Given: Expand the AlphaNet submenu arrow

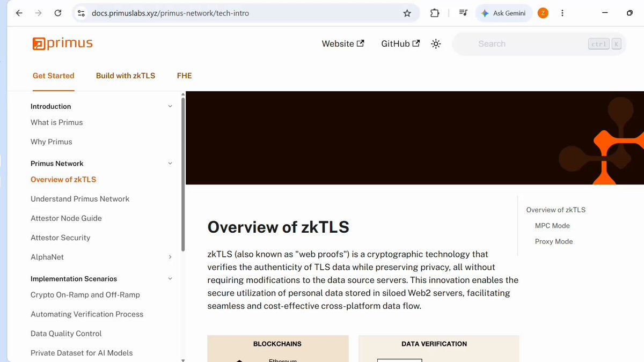Looking at the screenshot, I should 170,257.
